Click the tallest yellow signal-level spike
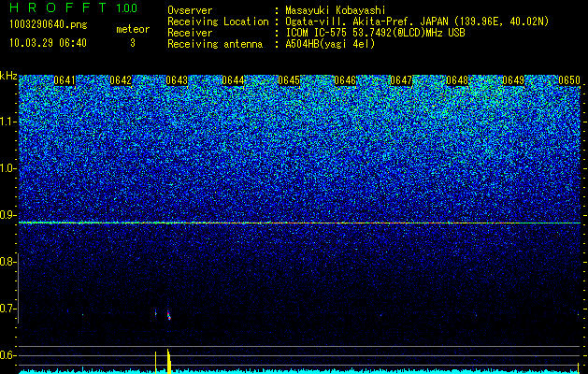 tap(169, 361)
